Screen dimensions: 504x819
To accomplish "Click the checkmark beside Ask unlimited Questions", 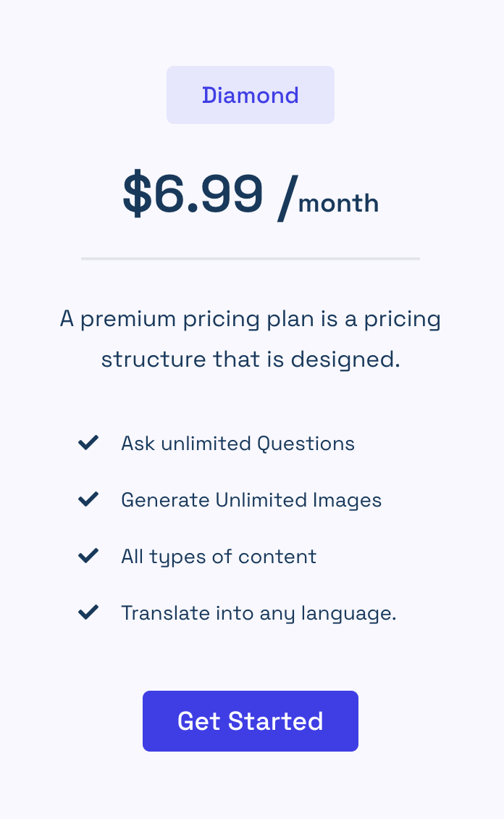I will (88, 443).
